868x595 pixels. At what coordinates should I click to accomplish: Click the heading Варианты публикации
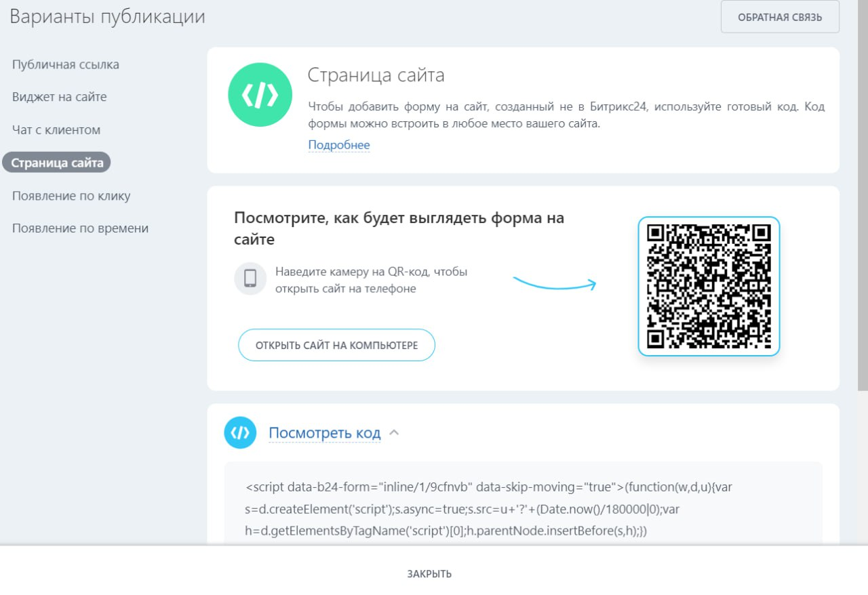pyautogui.click(x=107, y=17)
